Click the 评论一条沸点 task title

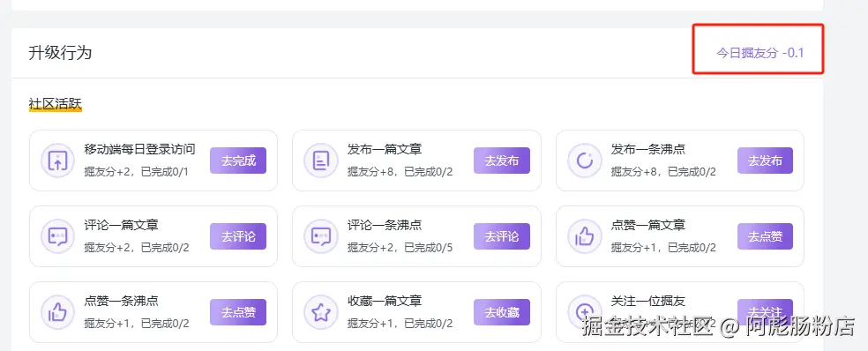tap(385, 225)
